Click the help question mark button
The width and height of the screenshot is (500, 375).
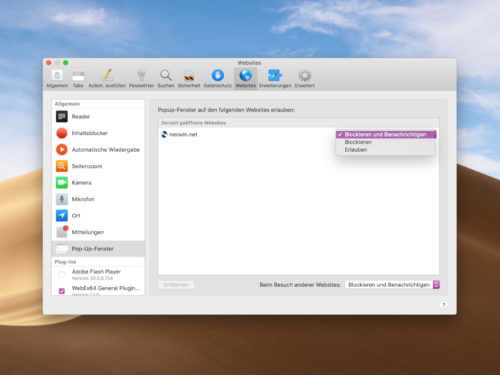coord(443,305)
